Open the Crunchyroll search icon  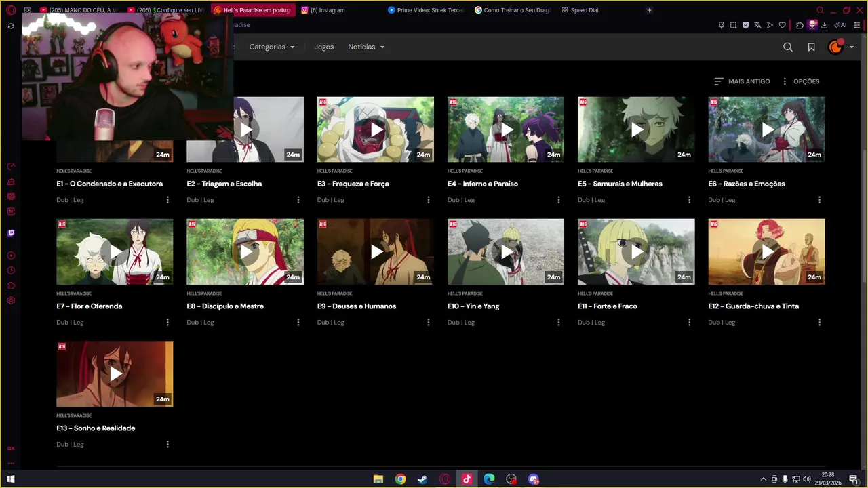pyautogui.click(x=787, y=47)
